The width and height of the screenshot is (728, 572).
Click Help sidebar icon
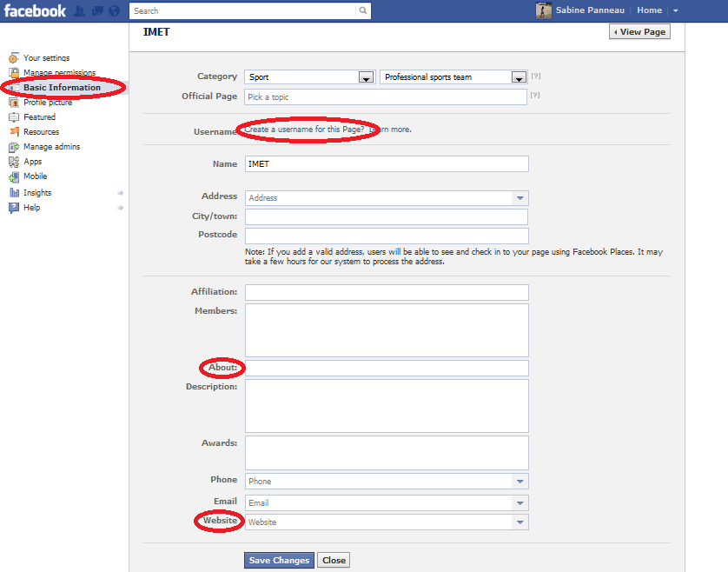(14, 207)
